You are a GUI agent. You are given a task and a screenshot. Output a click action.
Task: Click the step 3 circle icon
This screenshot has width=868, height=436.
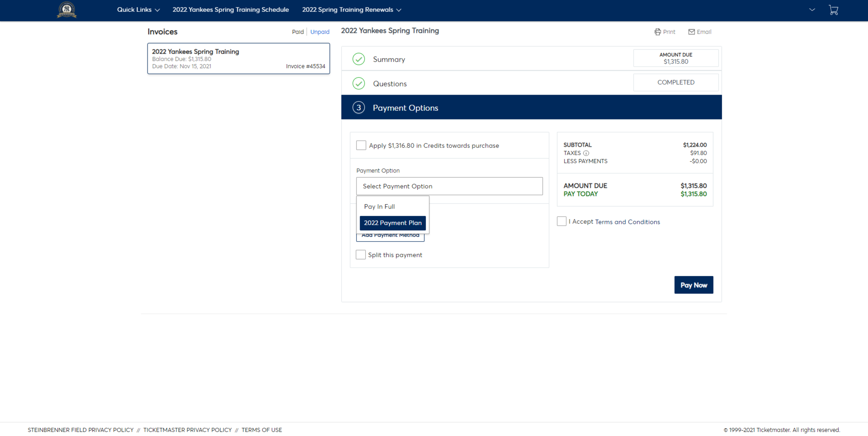(359, 108)
